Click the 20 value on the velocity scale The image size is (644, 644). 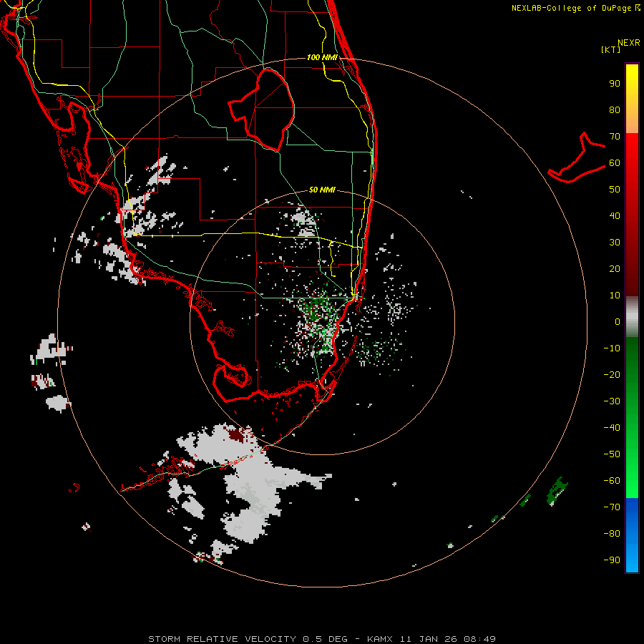[x=615, y=269]
